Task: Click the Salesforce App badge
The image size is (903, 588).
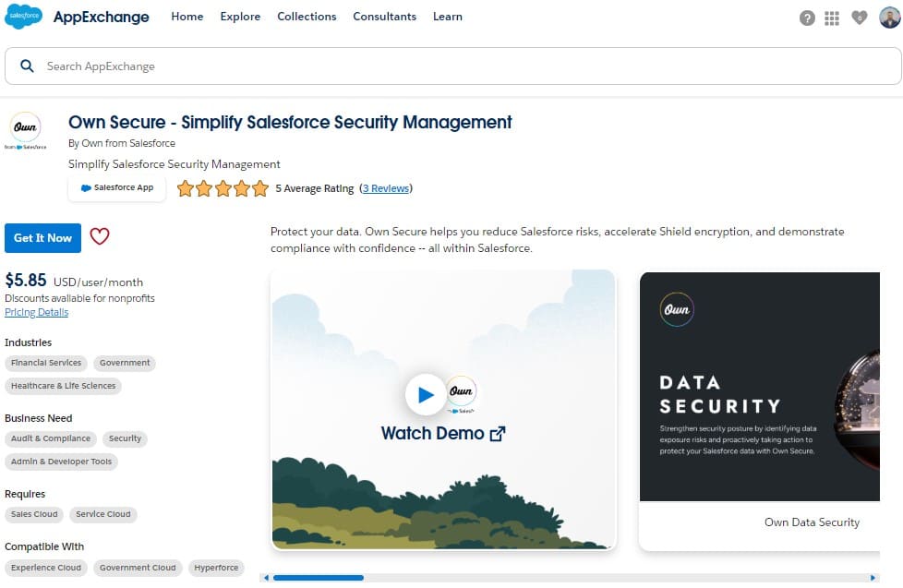Action: pos(117,187)
